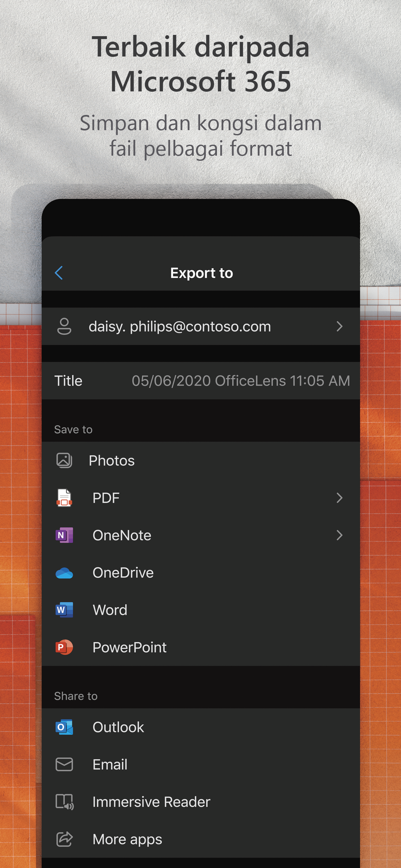Click the Photos gallery icon

(x=64, y=460)
